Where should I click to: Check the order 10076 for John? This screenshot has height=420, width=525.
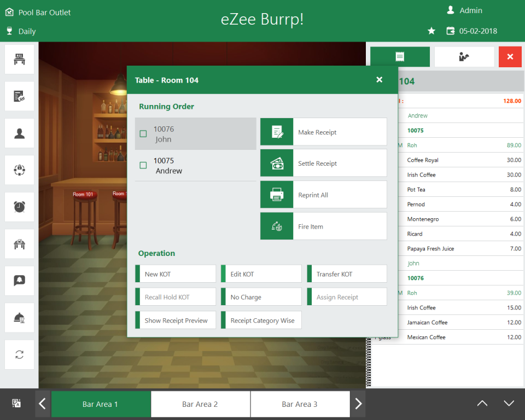click(x=143, y=133)
